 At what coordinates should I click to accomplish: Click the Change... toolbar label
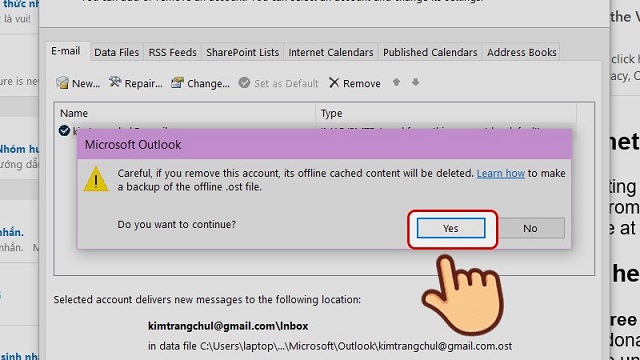208,84
